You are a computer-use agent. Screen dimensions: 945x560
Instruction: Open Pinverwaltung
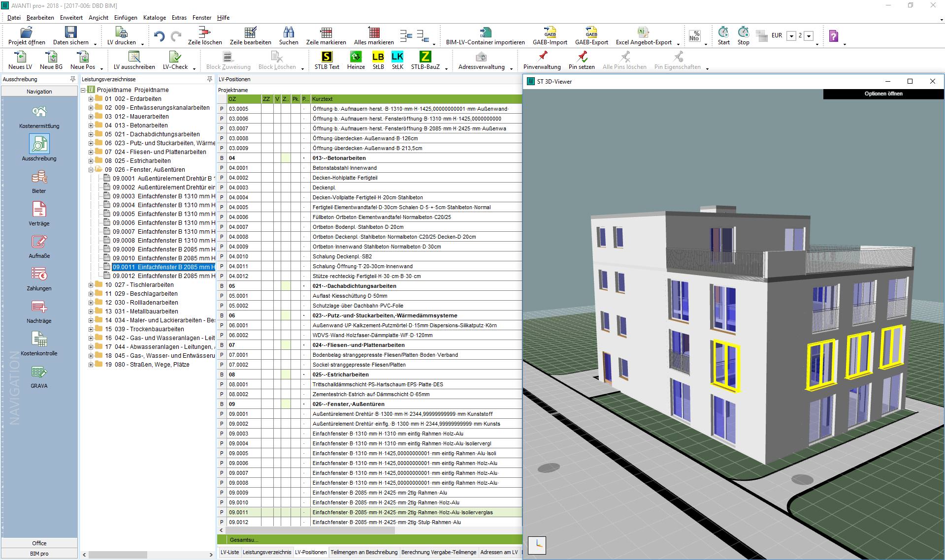pos(542,61)
